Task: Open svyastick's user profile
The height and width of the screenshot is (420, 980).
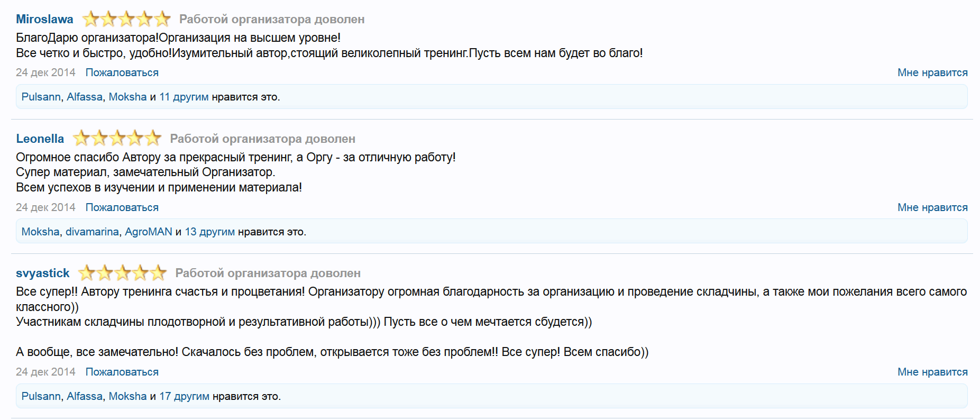Action: (x=42, y=273)
